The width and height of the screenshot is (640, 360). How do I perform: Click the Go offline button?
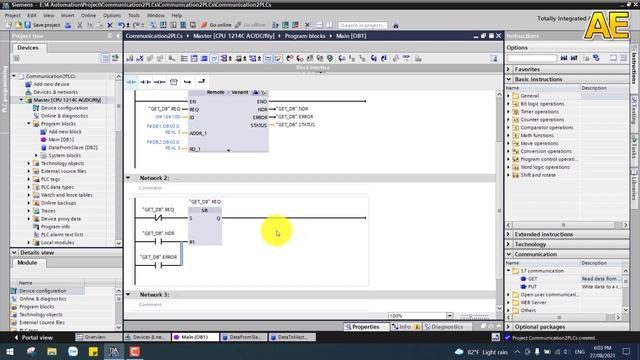[250, 25]
